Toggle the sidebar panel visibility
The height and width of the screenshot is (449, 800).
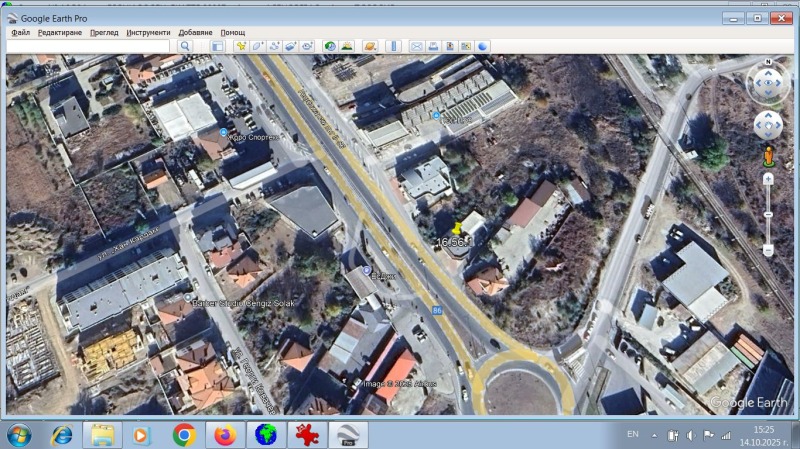(x=216, y=46)
